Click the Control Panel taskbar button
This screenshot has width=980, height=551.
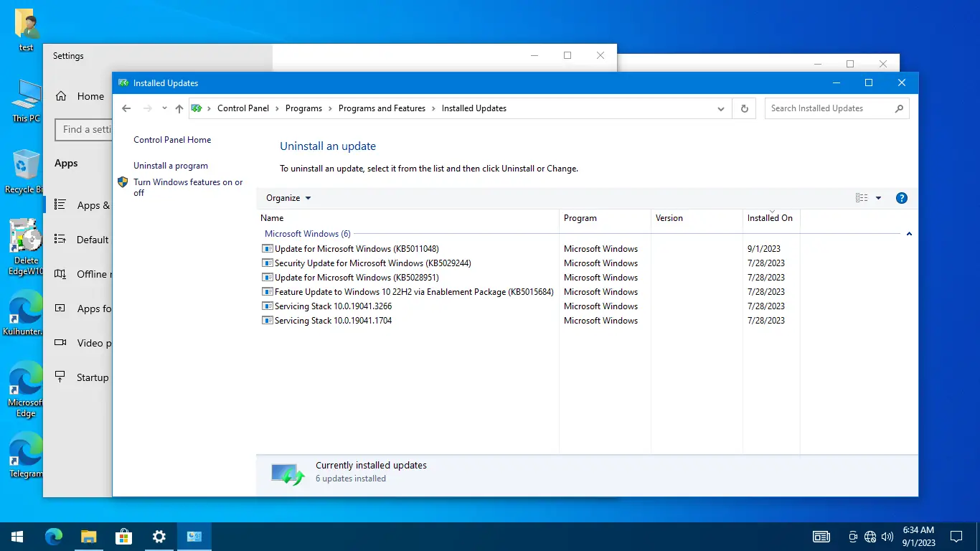(x=194, y=537)
